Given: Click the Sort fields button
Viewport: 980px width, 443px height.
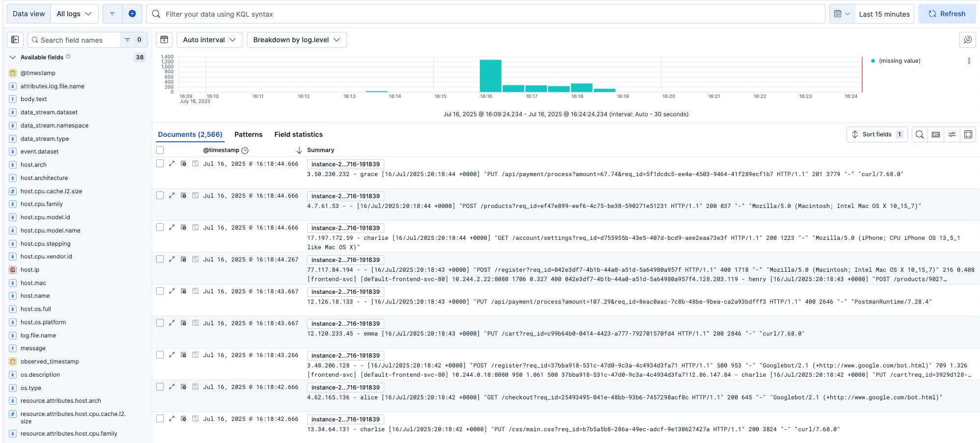Looking at the screenshot, I should pyautogui.click(x=876, y=134).
